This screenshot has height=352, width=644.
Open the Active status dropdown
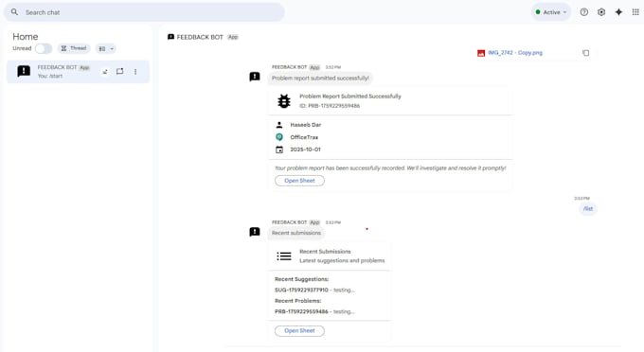coord(551,12)
